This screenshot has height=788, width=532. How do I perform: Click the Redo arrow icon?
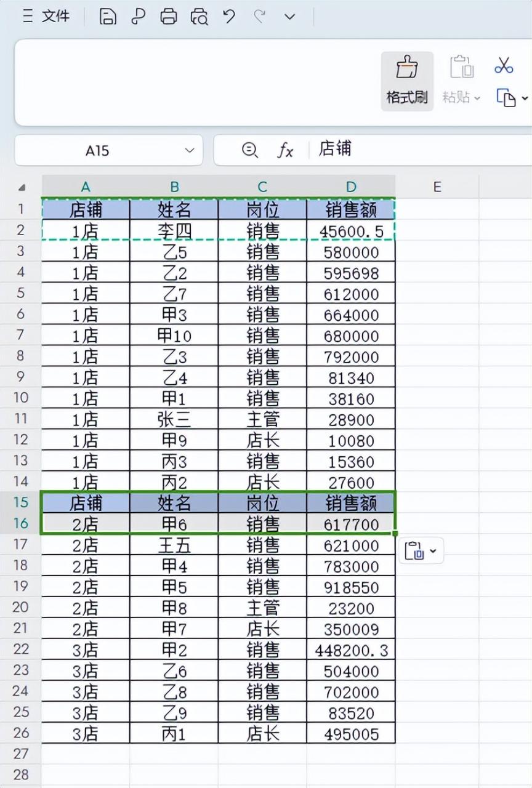coord(260,16)
